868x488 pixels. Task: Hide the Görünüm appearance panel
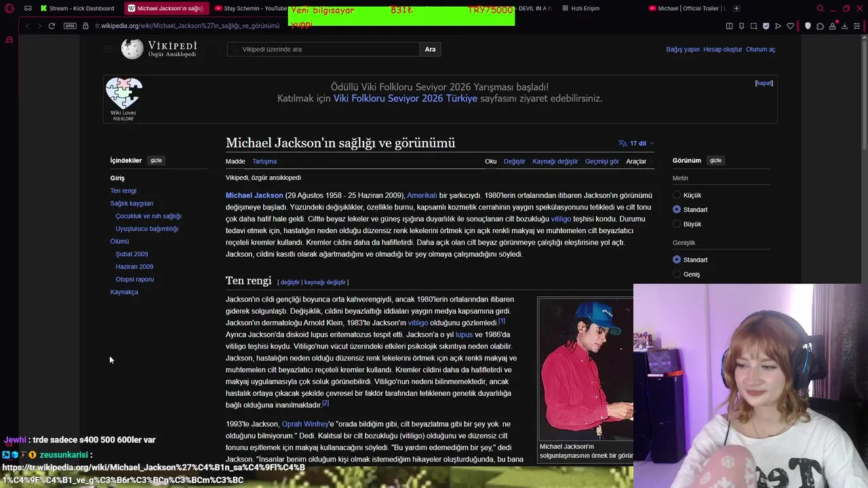715,161
